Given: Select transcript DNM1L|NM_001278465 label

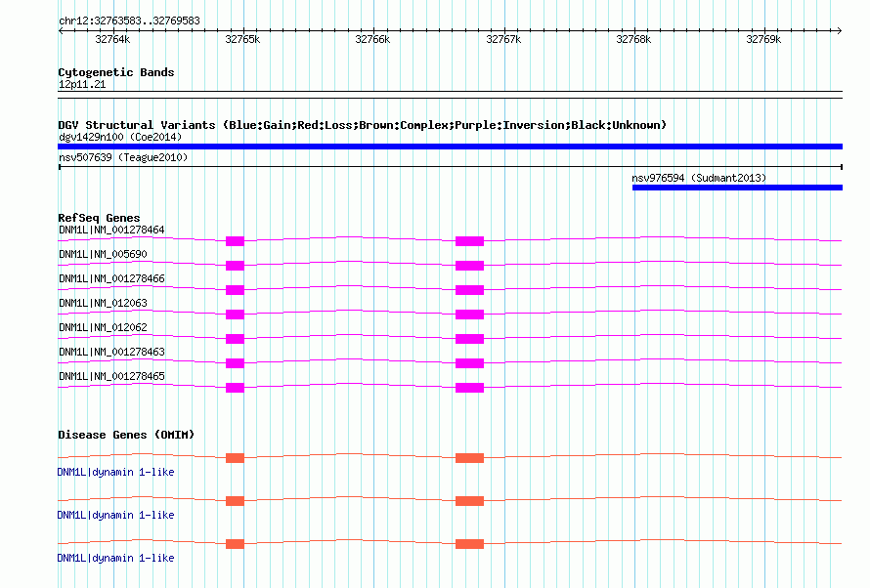Looking at the screenshot, I should coord(111,376).
